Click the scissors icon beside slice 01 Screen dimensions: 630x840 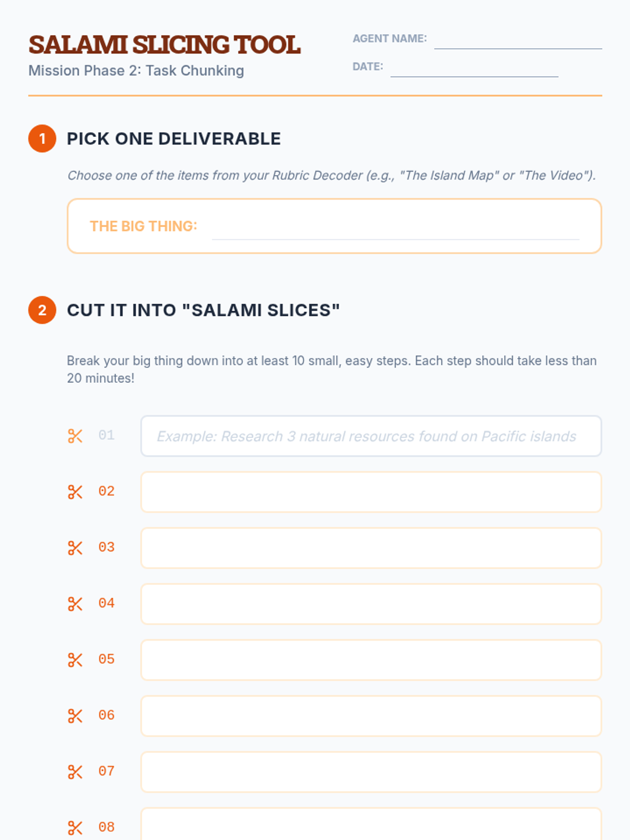coord(75,436)
